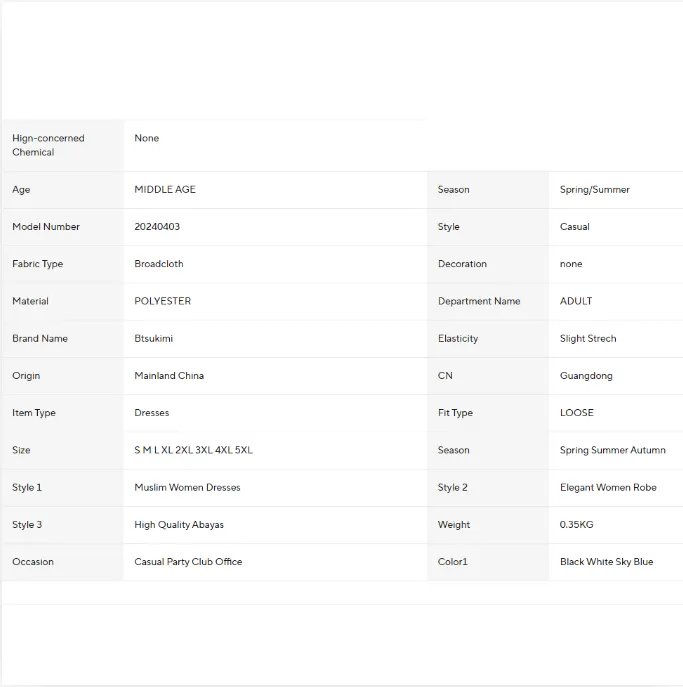This screenshot has width=683, height=687.
Task: Click the Item Type value Dresses
Action: tap(152, 413)
